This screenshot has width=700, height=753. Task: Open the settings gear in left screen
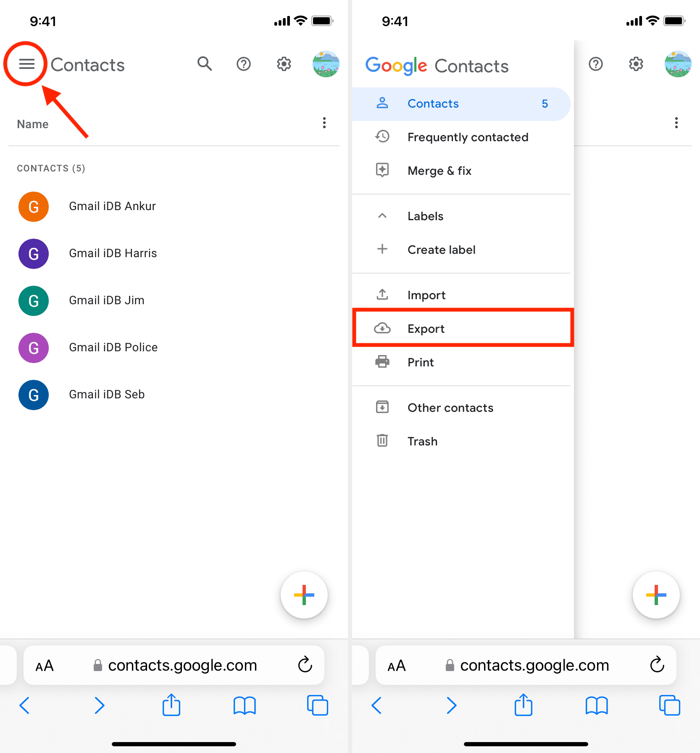coord(284,64)
